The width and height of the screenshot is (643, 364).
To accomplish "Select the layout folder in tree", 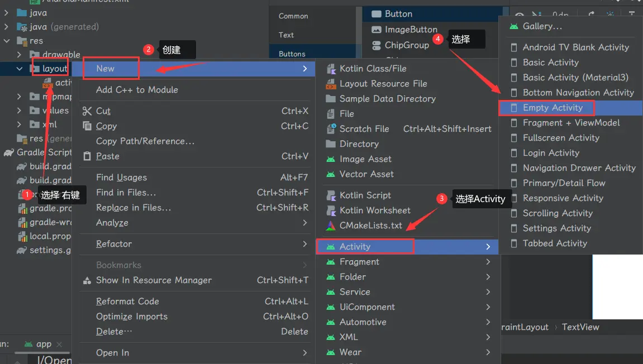I will click(x=54, y=69).
